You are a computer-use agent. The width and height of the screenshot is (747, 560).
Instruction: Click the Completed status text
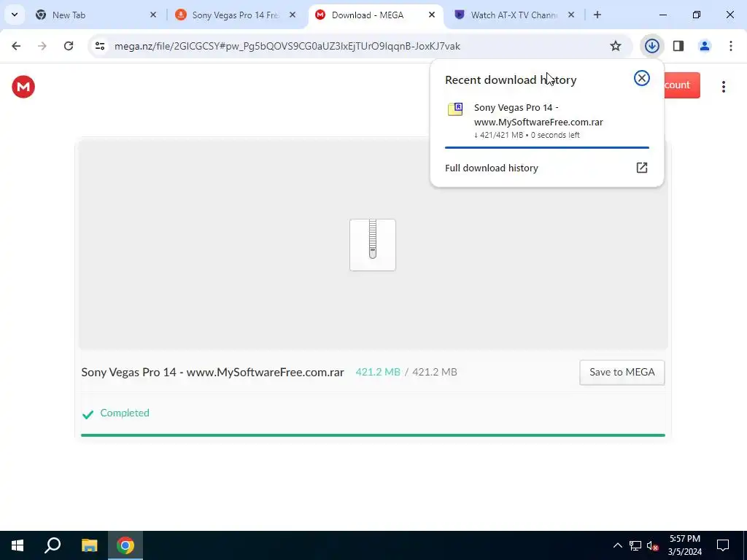pos(125,413)
